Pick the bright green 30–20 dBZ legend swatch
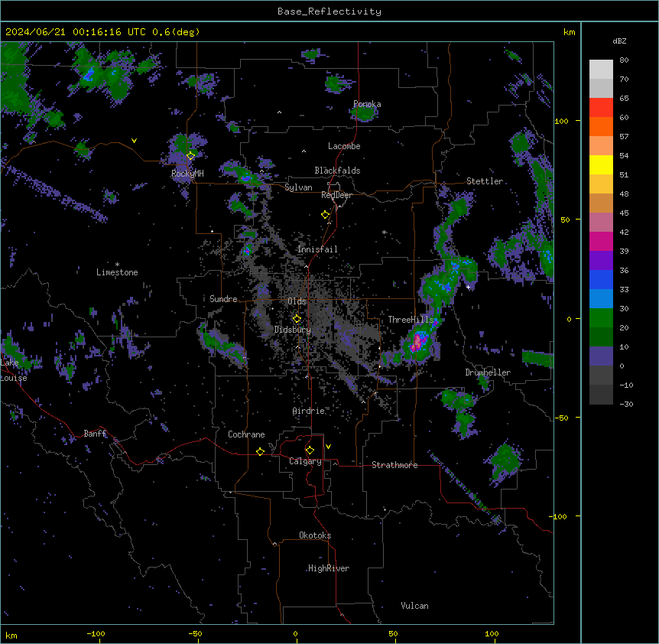 (601, 318)
